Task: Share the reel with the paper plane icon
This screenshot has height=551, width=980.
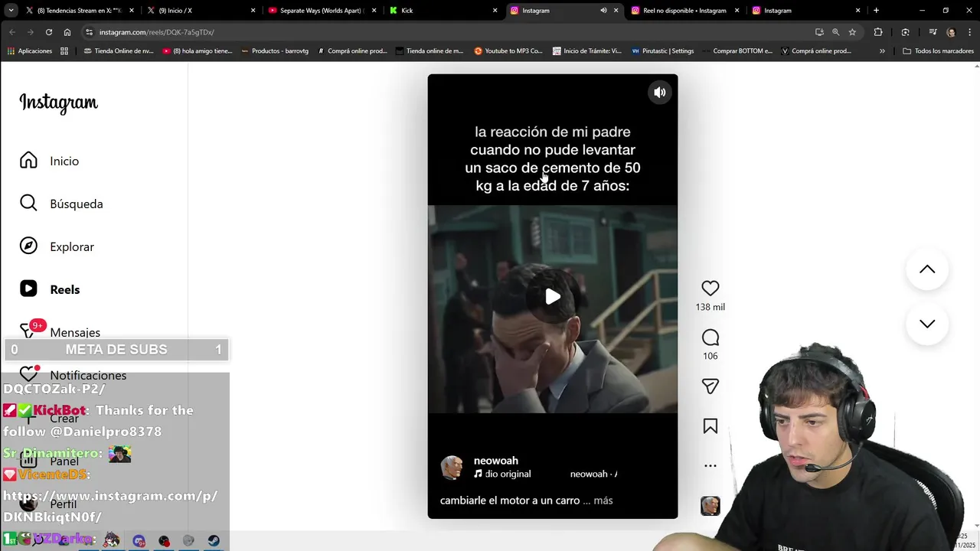Action: point(710,386)
